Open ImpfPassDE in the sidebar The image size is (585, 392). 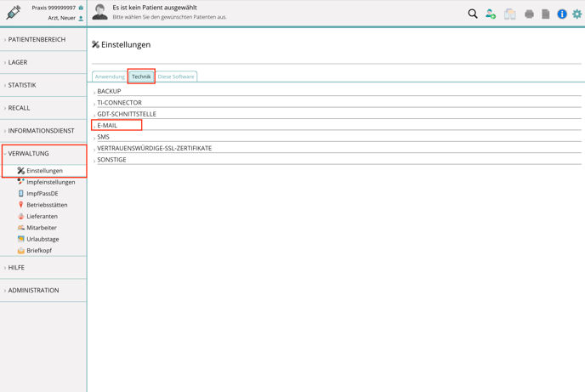42,194
